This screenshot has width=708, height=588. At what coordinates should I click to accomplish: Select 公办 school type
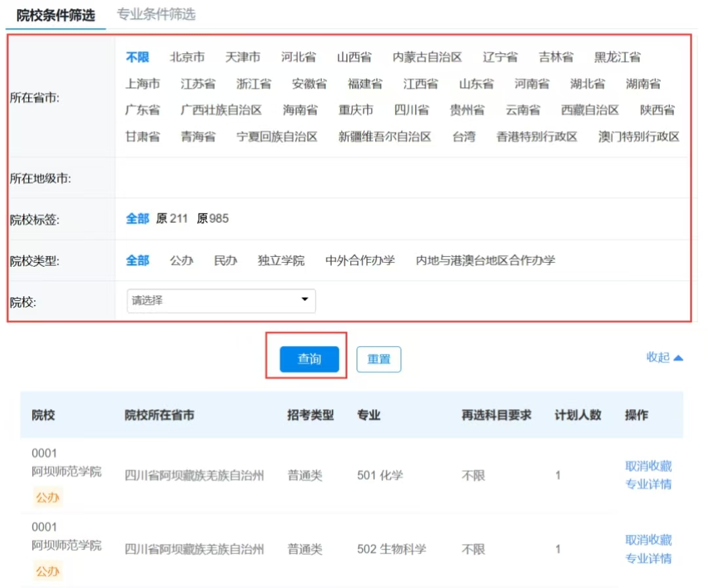(182, 260)
